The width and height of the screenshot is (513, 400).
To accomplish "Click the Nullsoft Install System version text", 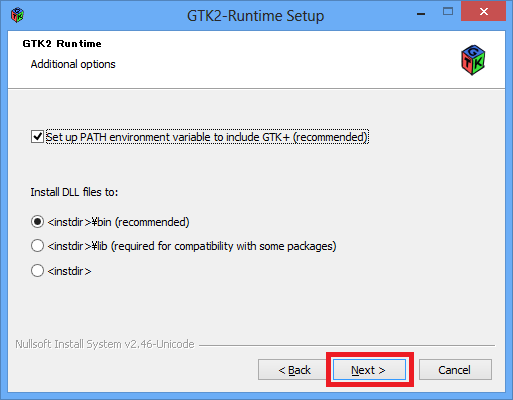I will pos(105,344).
